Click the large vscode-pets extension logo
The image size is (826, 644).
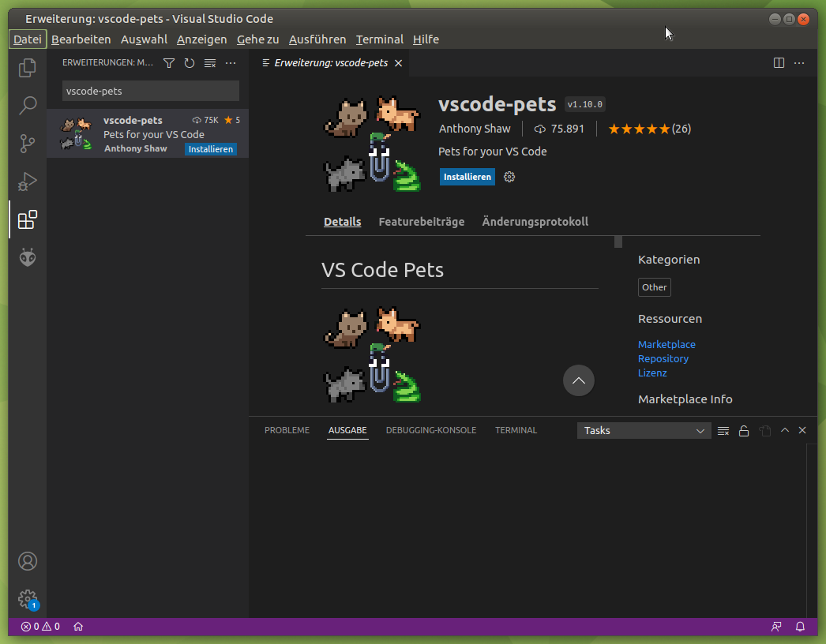[x=373, y=144]
